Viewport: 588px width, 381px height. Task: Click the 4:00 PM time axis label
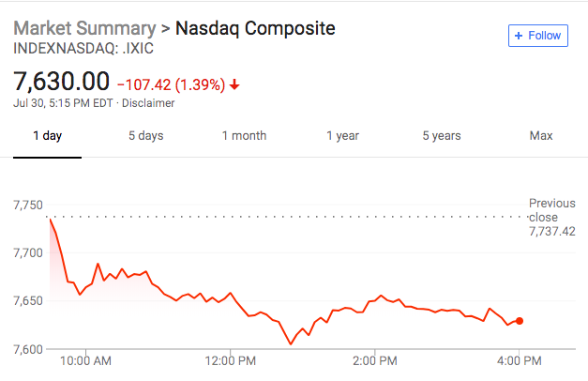pyautogui.click(x=519, y=360)
